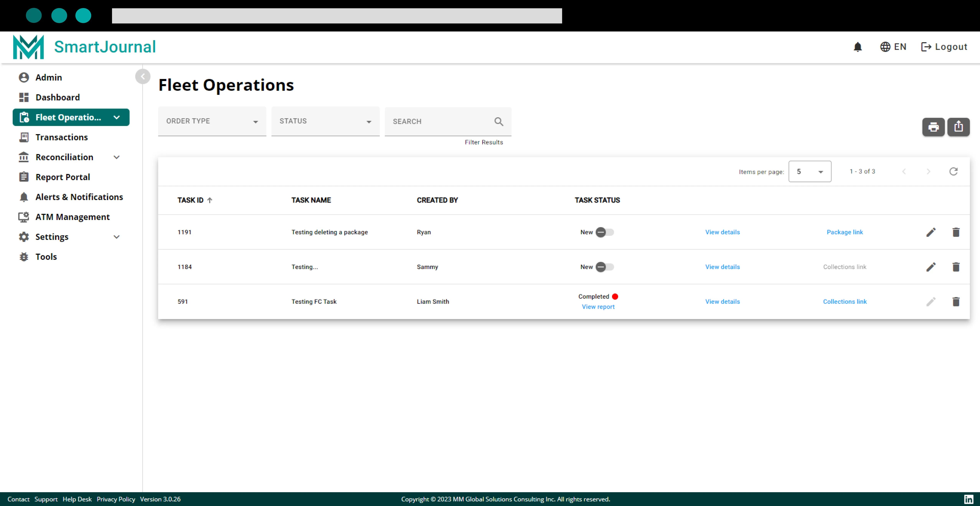Click the search magnifier icon
This screenshot has width=980, height=506.
[499, 122]
